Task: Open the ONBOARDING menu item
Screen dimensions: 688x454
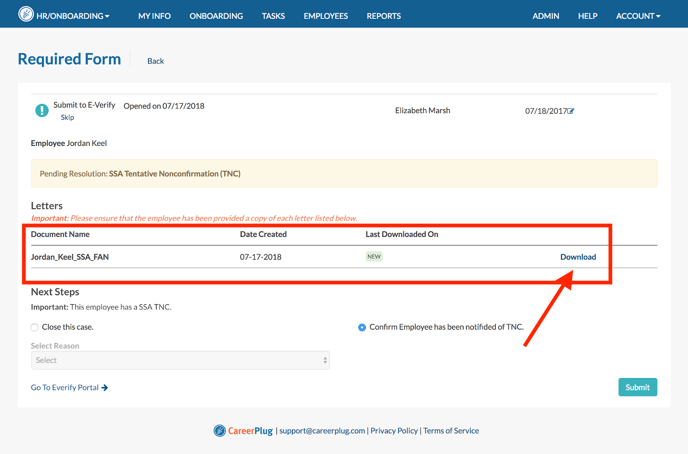Action: 216,16
